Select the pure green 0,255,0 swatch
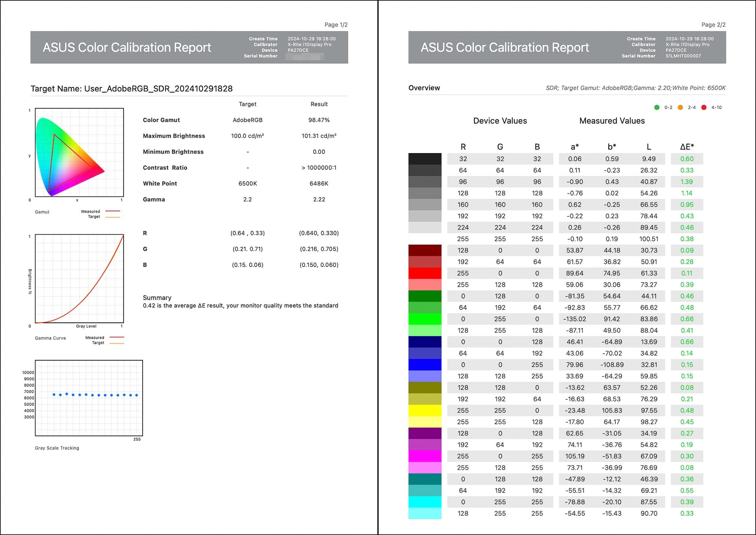 click(x=424, y=319)
